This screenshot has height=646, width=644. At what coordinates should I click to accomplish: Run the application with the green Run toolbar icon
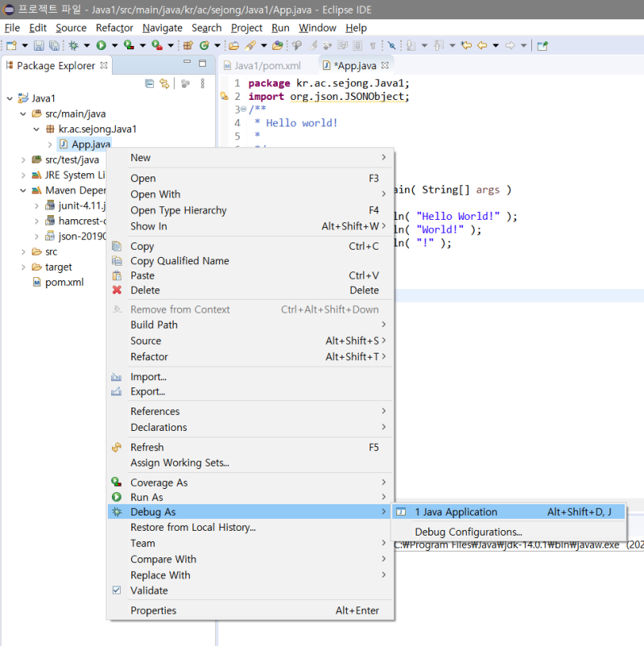pyautogui.click(x=101, y=46)
